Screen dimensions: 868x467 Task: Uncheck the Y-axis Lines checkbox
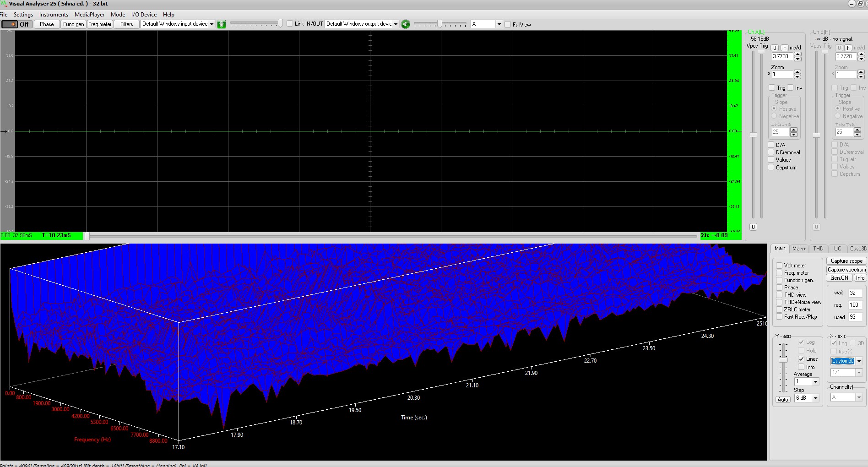(x=801, y=359)
